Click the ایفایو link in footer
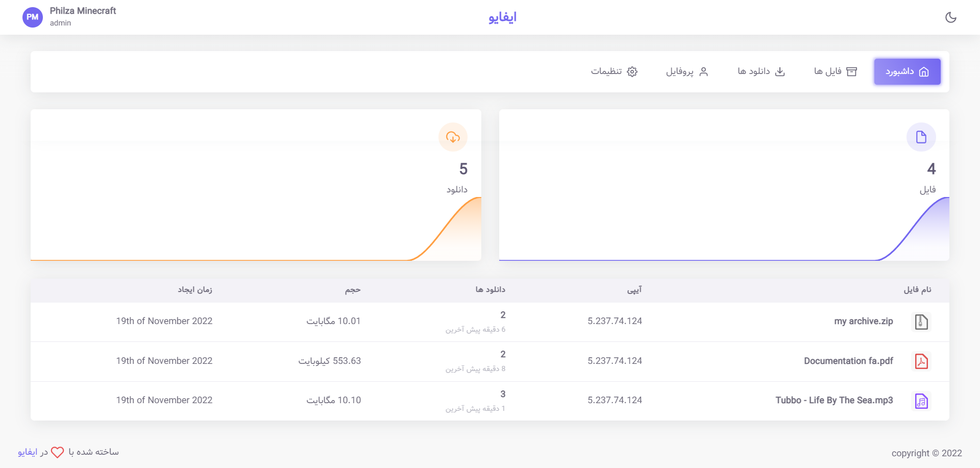This screenshot has height=468, width=980. click(28, 452)
